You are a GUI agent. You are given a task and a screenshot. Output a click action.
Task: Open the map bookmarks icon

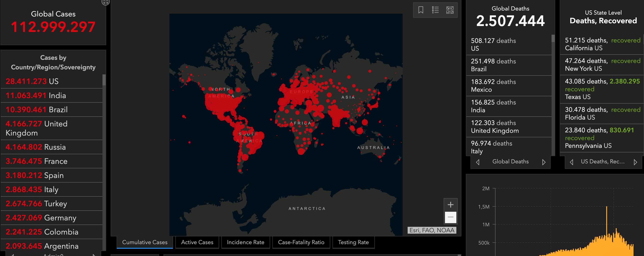[x=421, y=10]
